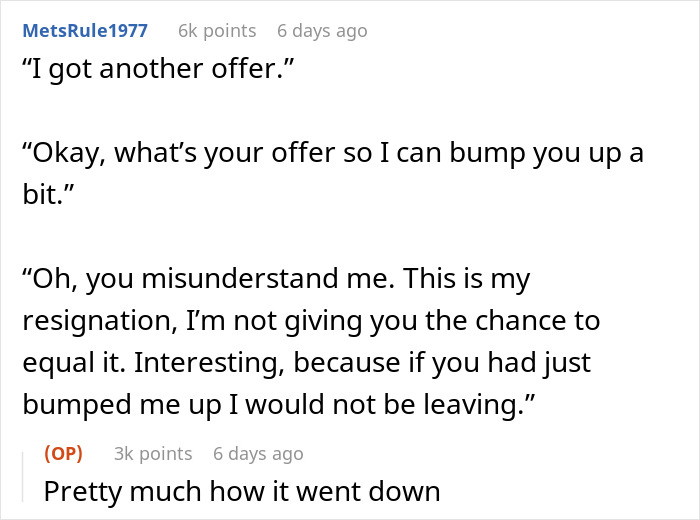Click the orange (OP) author label
This screenshot has width=700, height=520.
tap(64, 453)
